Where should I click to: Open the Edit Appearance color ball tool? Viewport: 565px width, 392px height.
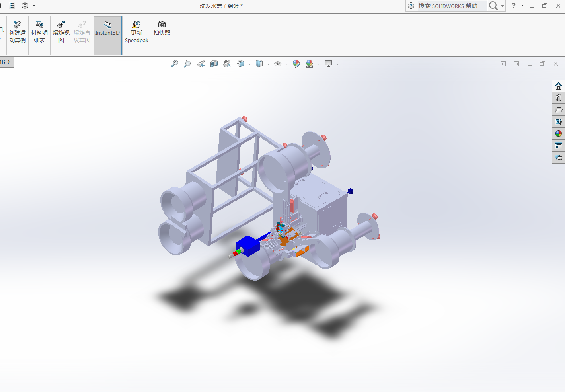[296, 64]
